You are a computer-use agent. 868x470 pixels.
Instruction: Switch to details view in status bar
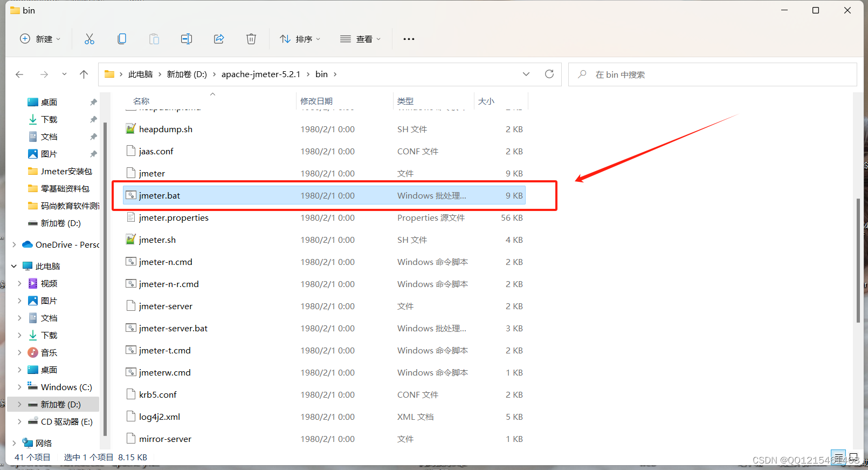[x=838, y=457]
